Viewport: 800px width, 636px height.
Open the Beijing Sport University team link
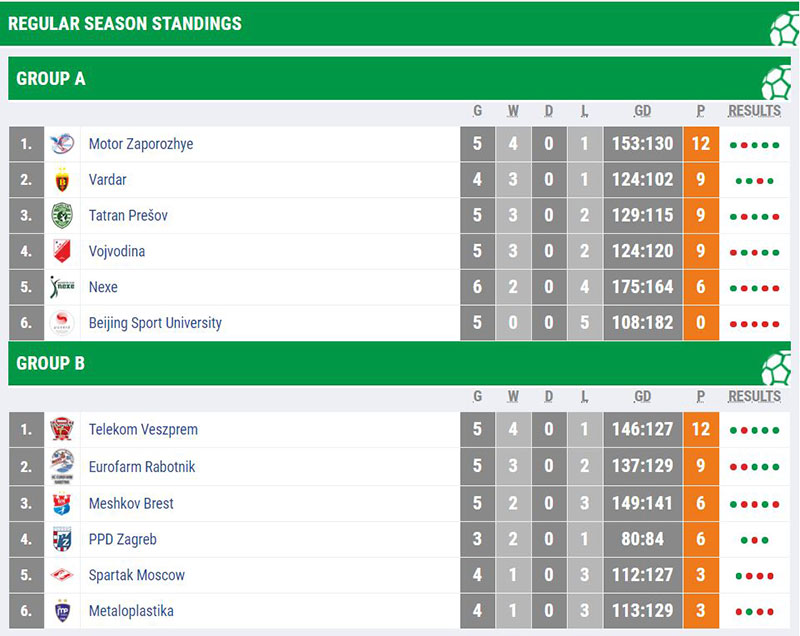[155, 323]
